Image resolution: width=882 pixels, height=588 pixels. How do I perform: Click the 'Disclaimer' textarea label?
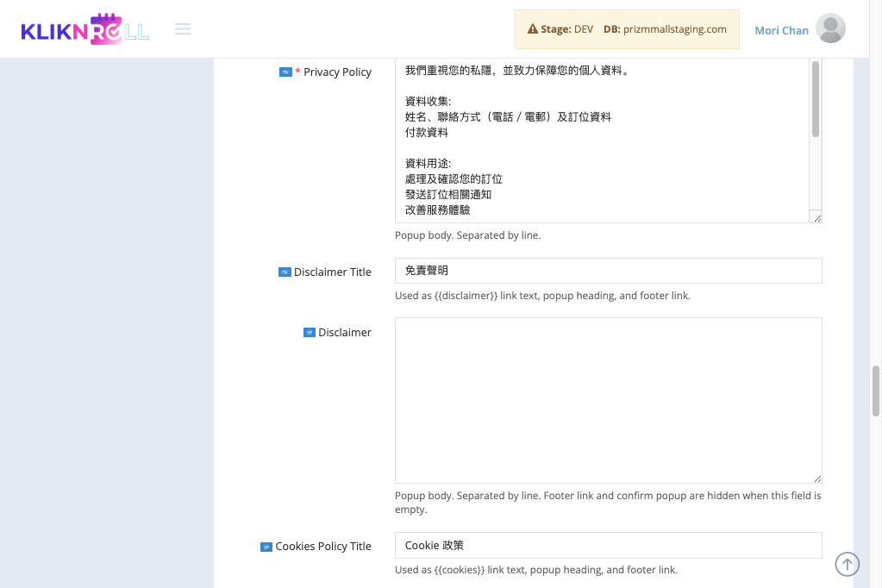[x=345, y=333]
